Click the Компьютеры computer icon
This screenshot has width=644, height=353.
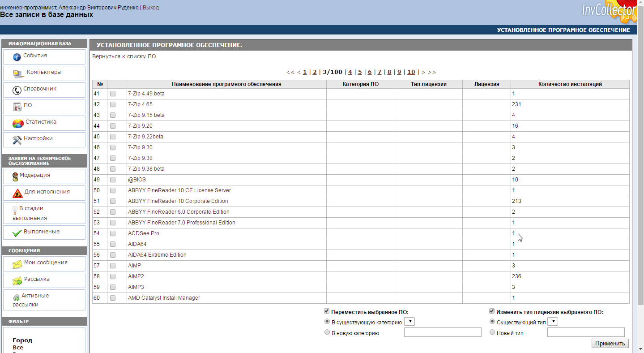(x=18, y=73)
